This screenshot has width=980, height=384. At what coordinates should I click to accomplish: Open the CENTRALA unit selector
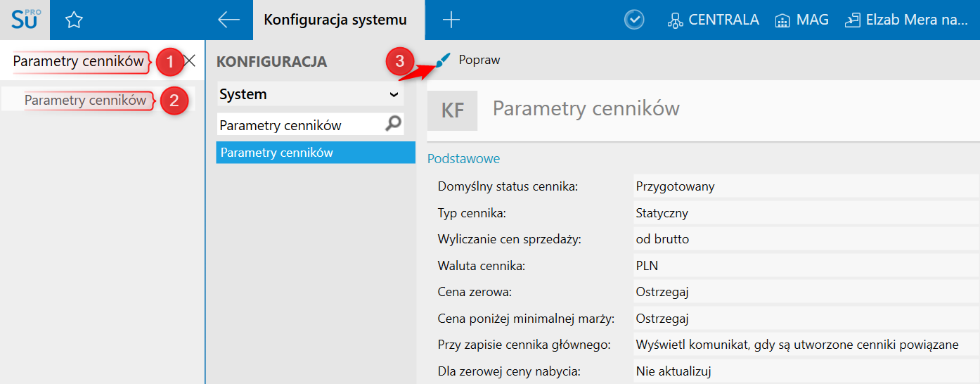coord(713,20)
